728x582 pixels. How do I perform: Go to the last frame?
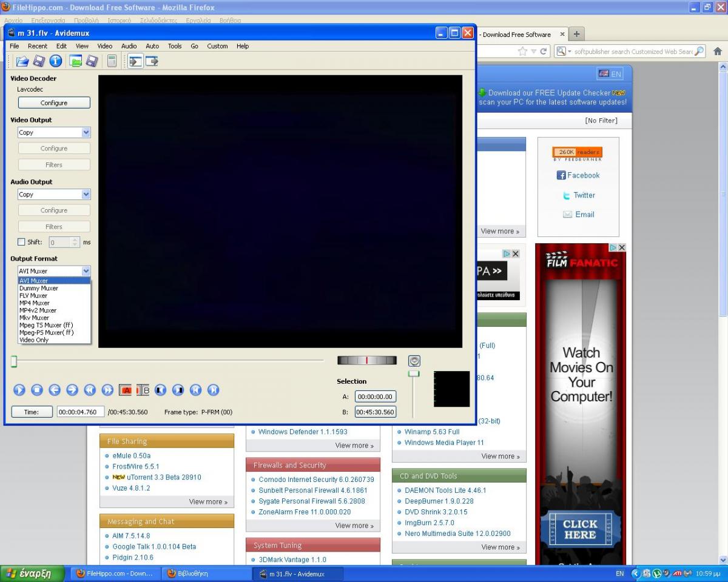(214, 390)
